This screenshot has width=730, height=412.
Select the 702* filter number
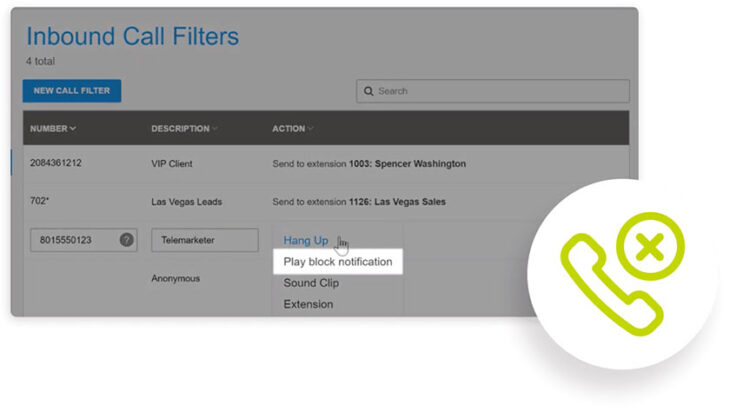[x=40, y=201]
